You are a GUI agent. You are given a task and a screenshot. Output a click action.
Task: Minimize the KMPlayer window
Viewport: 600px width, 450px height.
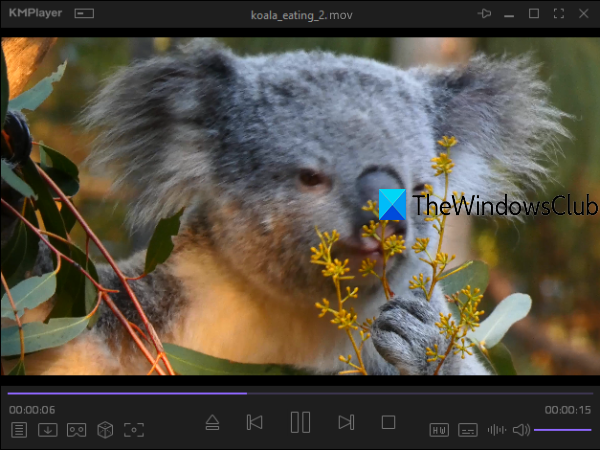click(x=509, y=16)
